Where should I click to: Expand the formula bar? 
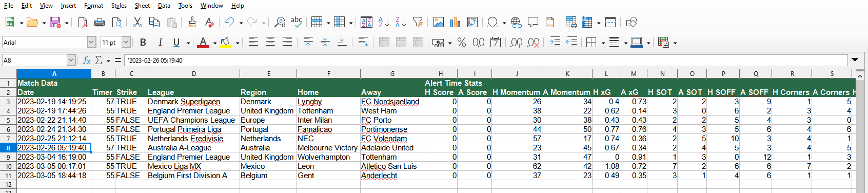click(855, 60)
